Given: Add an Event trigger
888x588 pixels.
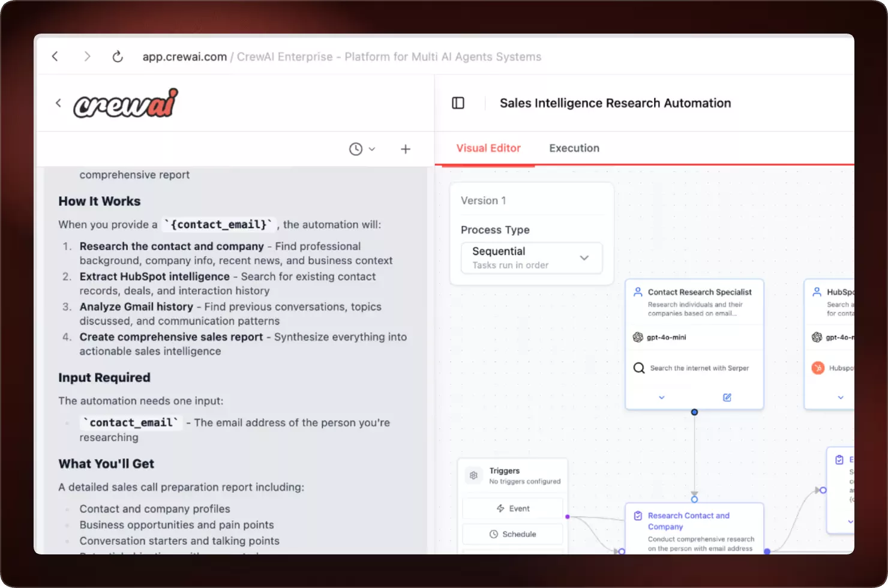Looking at the screenshot, I should [x=512, y=508].
